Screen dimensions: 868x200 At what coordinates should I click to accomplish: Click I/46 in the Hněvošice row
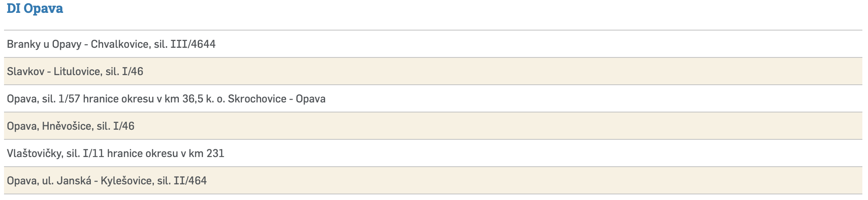[x=124, y=126]
